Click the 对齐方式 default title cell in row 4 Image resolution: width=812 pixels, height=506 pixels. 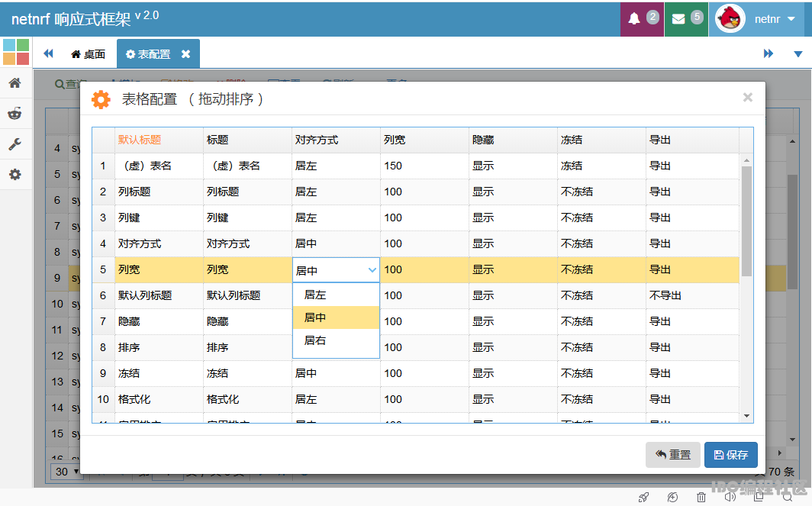pyautogui.click(x=159, y=243)
